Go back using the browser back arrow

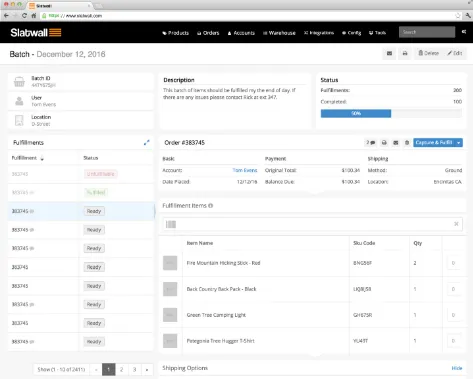pos(6,15)
